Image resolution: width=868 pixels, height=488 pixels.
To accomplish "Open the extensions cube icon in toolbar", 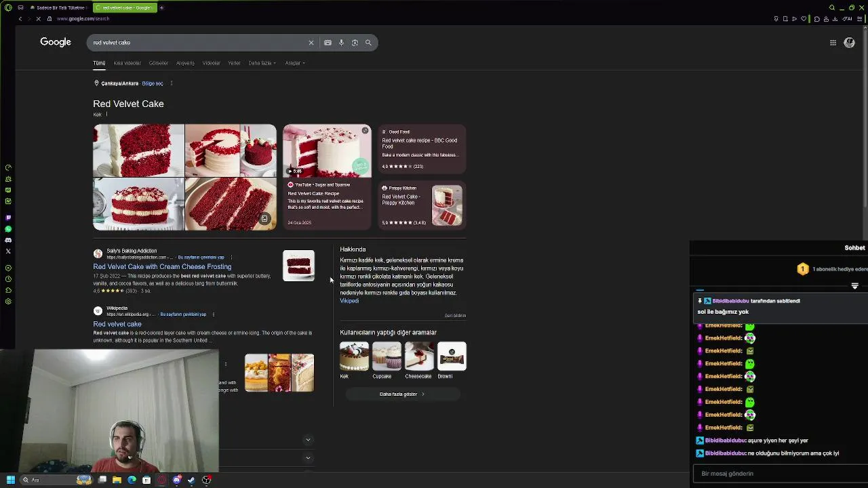I will (817, 19).
